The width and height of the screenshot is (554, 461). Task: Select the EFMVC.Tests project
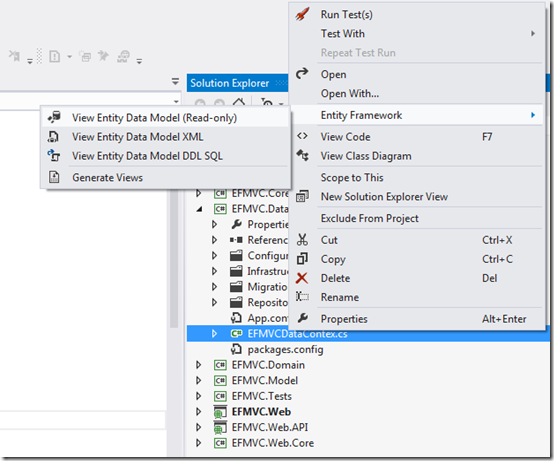(x=261, y=396)
